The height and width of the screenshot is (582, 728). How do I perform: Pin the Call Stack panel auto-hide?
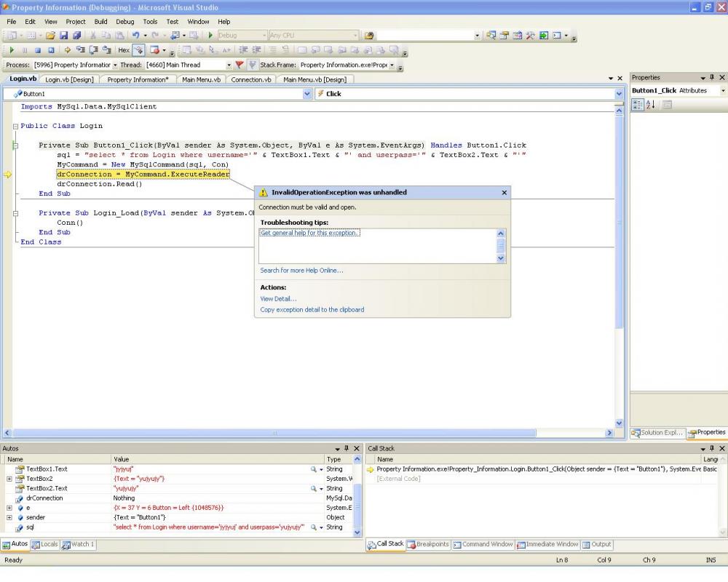712,448
